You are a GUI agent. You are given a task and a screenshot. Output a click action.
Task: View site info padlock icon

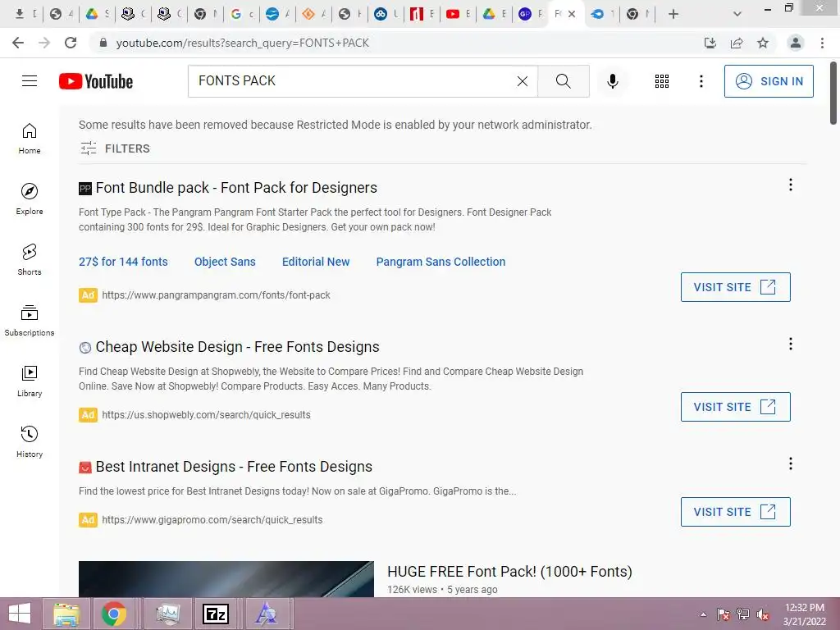pos(103,43)
